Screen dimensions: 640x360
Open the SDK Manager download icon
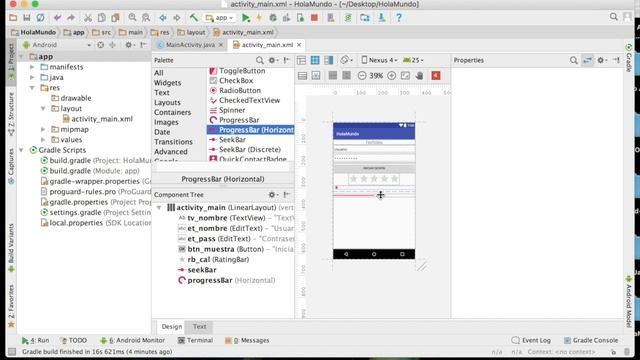point(382,18)
